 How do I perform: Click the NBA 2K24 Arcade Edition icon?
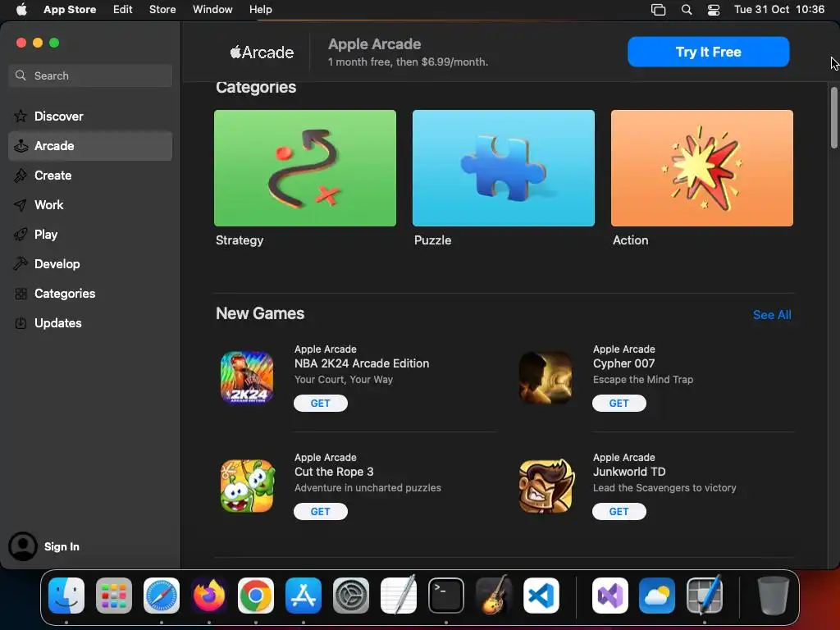[x=247, y=377]
